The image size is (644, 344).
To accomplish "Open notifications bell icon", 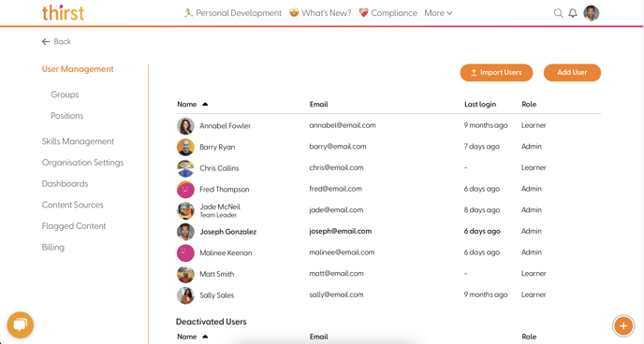I will point(573,13).
